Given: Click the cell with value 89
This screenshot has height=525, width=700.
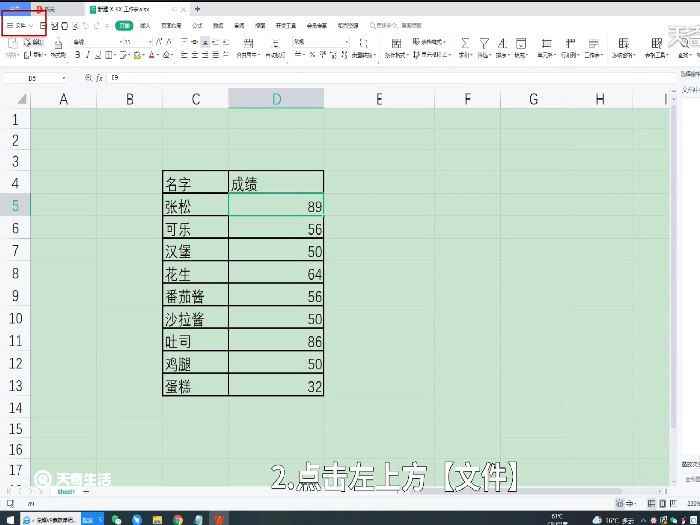Looking at the screenshot, I should point(276,205).
